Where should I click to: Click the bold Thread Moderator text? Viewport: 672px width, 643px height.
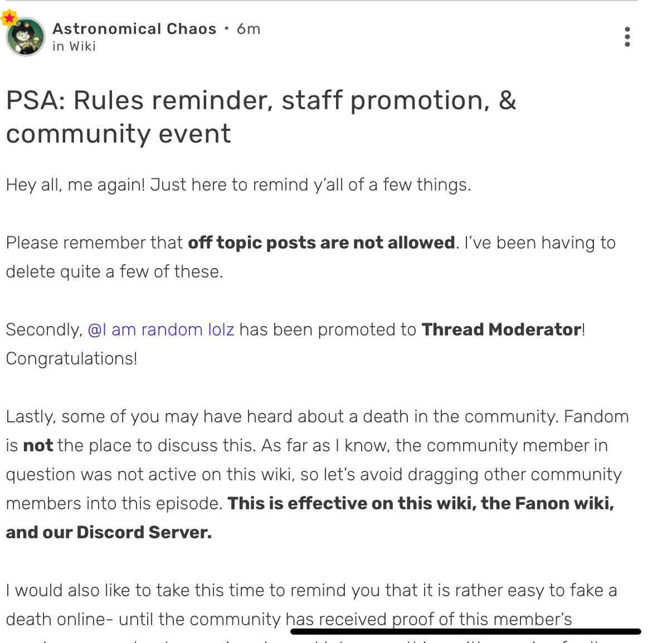[x=501, y=329]
